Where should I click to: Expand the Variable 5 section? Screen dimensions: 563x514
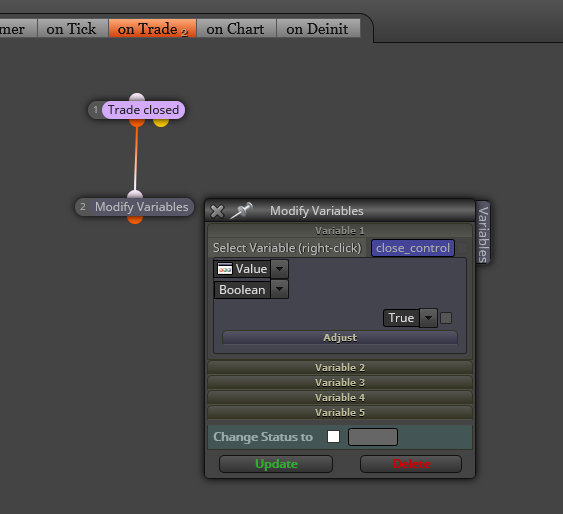340,413
